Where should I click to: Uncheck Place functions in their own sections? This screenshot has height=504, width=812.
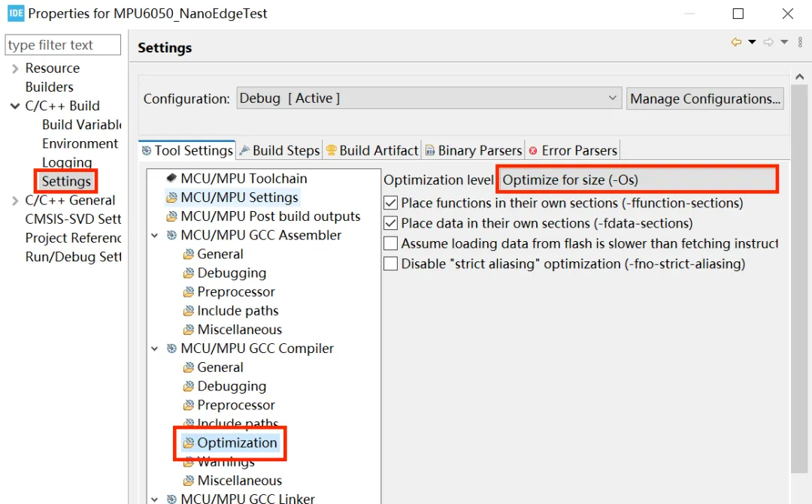point(390,203)
